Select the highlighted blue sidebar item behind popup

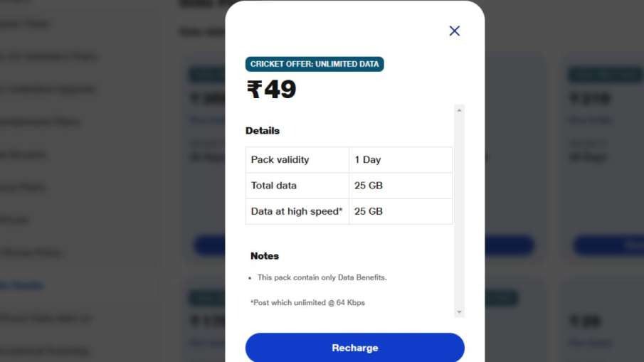[x=21, y=285]
